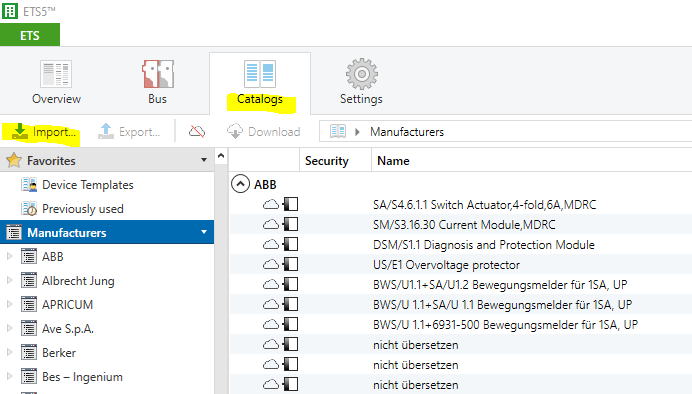
Task: Click the sidebar scroll up arrow
Action: pos(221,156)
